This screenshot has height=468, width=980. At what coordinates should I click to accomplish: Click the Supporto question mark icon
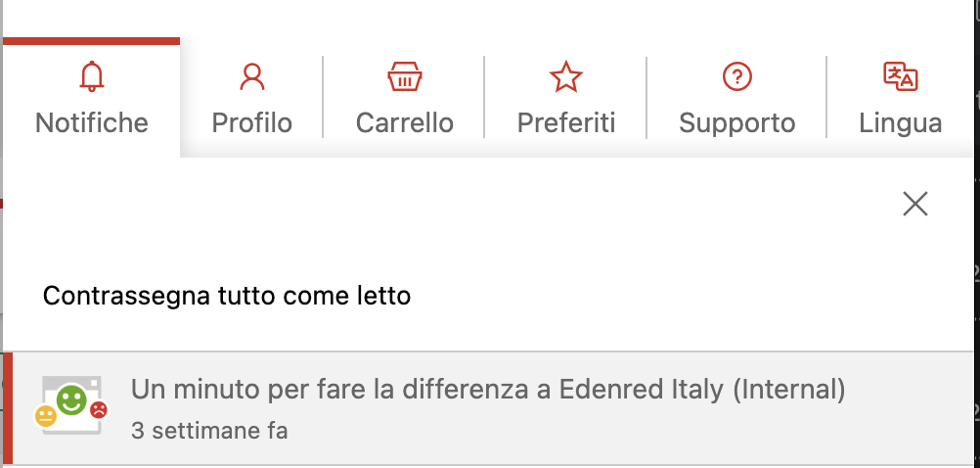click(736, 76)
